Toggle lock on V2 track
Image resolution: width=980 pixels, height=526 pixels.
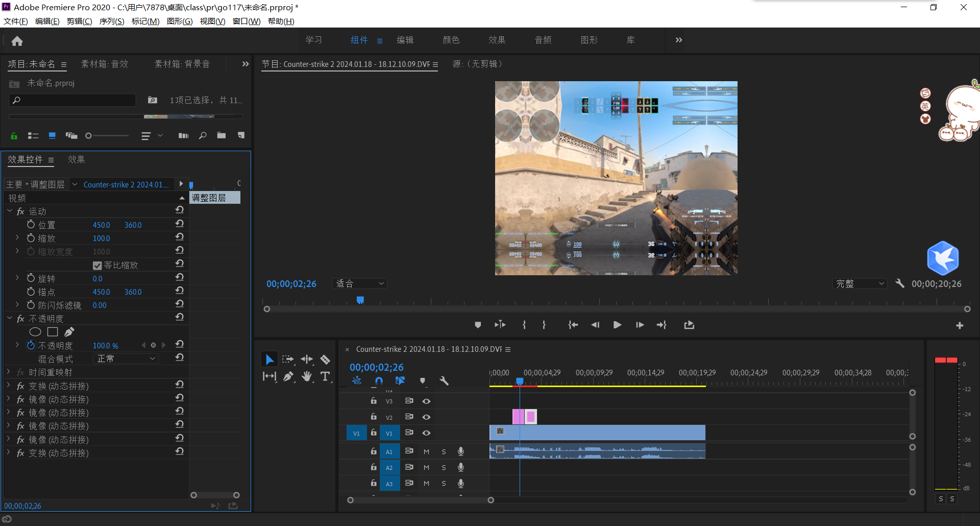click(x=374, y=417)
